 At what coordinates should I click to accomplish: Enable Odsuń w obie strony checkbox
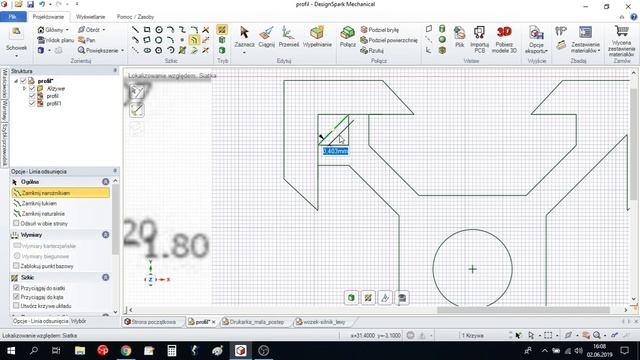[x=16, y=223]
